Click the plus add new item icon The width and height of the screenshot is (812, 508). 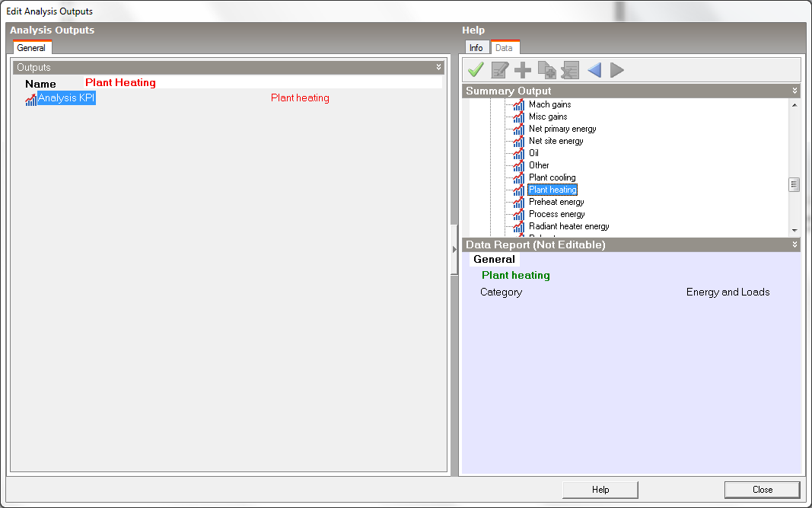(x=523, y=70)
